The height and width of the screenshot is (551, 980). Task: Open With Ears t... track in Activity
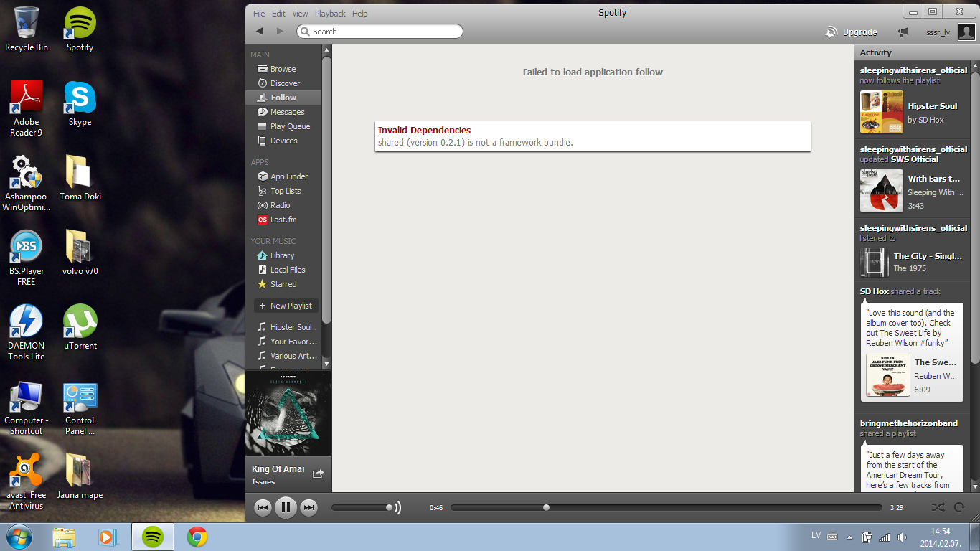coord(933,179)
